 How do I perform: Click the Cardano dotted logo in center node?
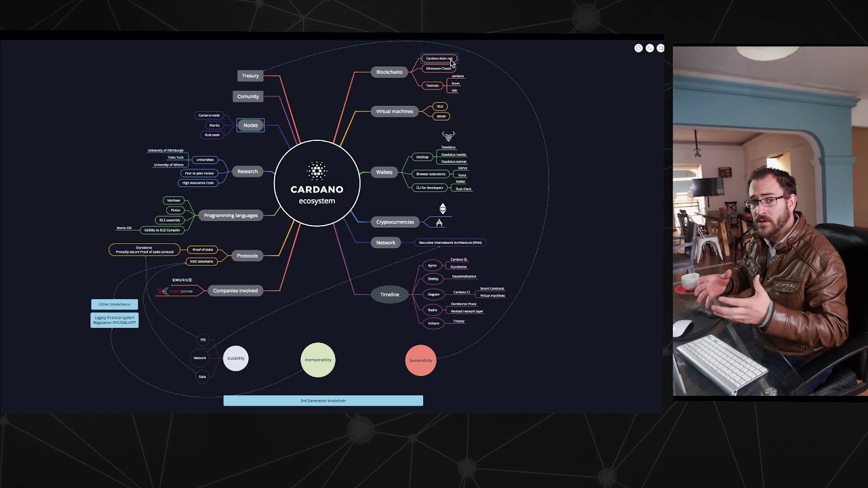(317, 169)
